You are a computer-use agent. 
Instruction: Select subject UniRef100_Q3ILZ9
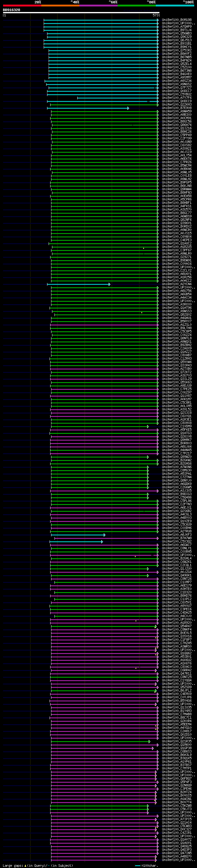(x=177, y=379)
